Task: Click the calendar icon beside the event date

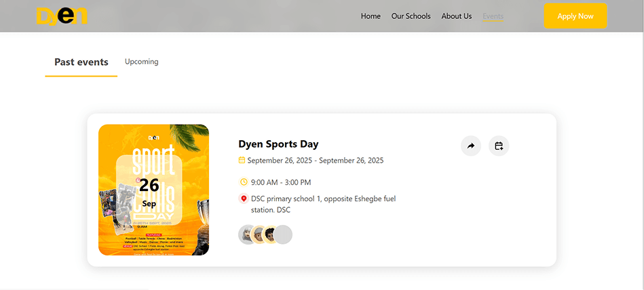Action: [x=242, y=161]
